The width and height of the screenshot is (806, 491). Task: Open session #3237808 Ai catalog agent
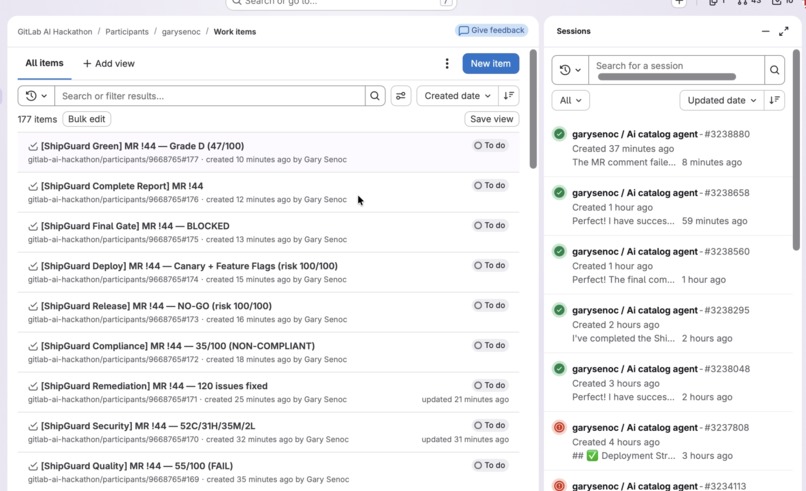point(661,427)
